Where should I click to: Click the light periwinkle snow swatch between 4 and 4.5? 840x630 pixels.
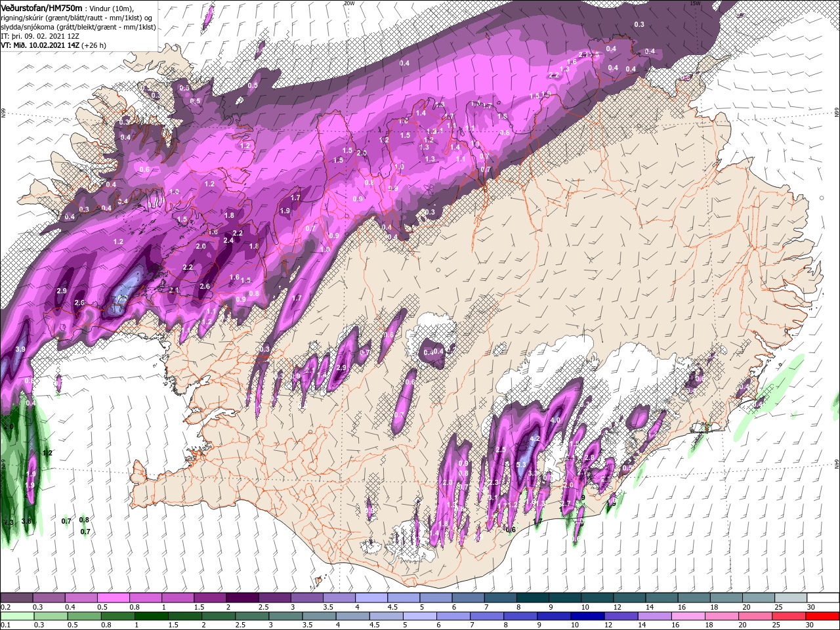pyautogui.click(x=371, y=598)
